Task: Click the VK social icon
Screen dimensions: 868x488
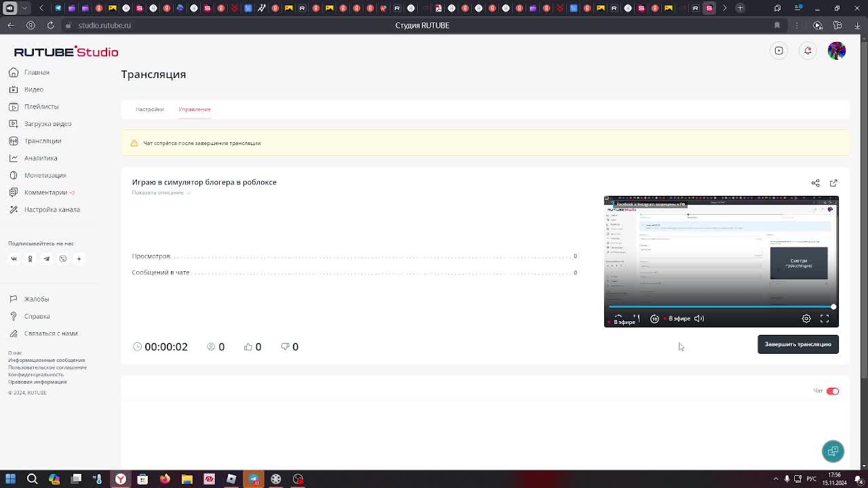Action: pyautogui.click(x=14, y=258)
